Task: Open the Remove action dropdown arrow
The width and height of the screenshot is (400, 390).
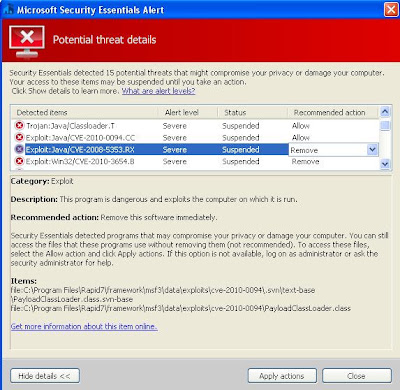Action: 373,150
